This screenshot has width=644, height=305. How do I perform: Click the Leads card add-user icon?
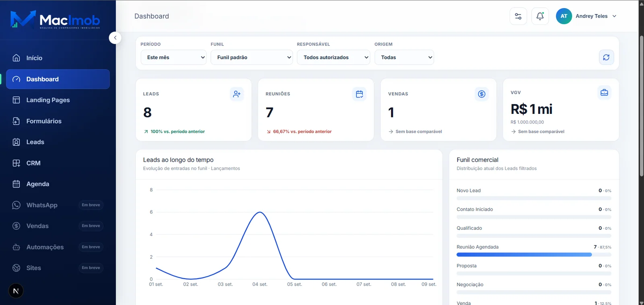tap(237, 94)
